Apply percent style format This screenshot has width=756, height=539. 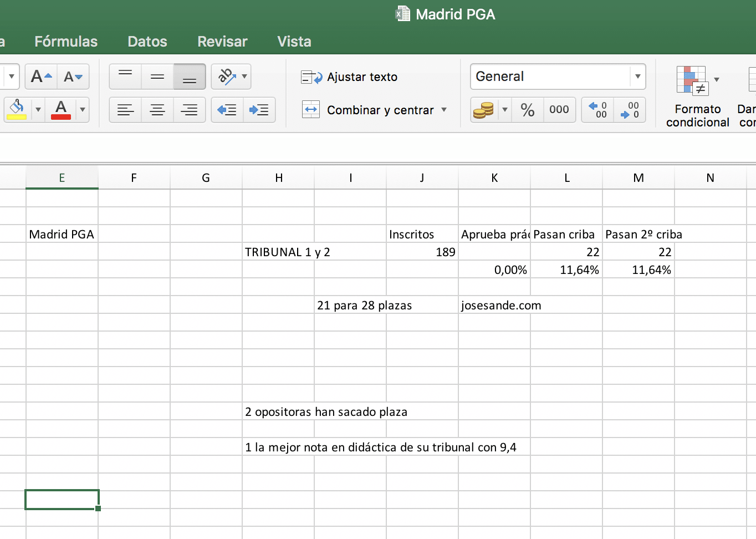pos(527,110)
